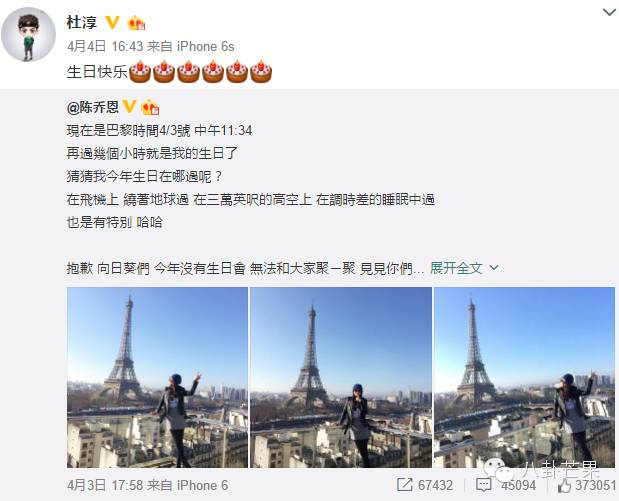
Task: Open the 4月4日 16:43 timestamp link
Action: click(105, 47)
